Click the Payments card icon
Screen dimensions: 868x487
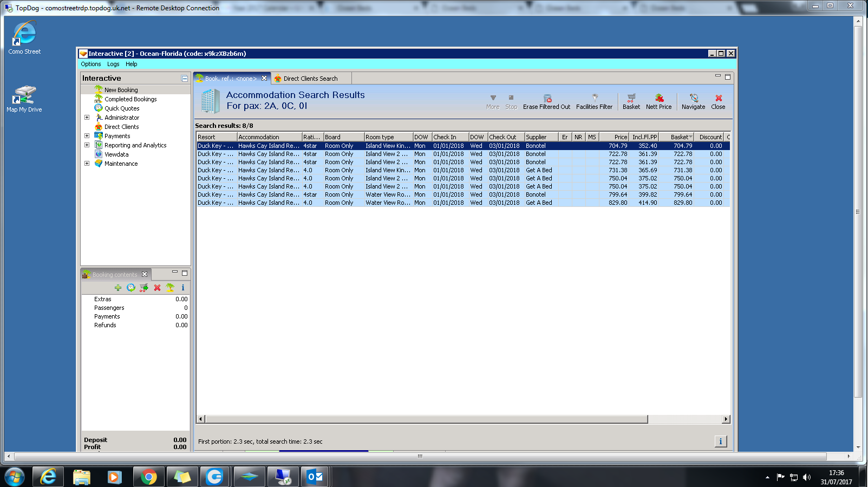coord(99,136)
